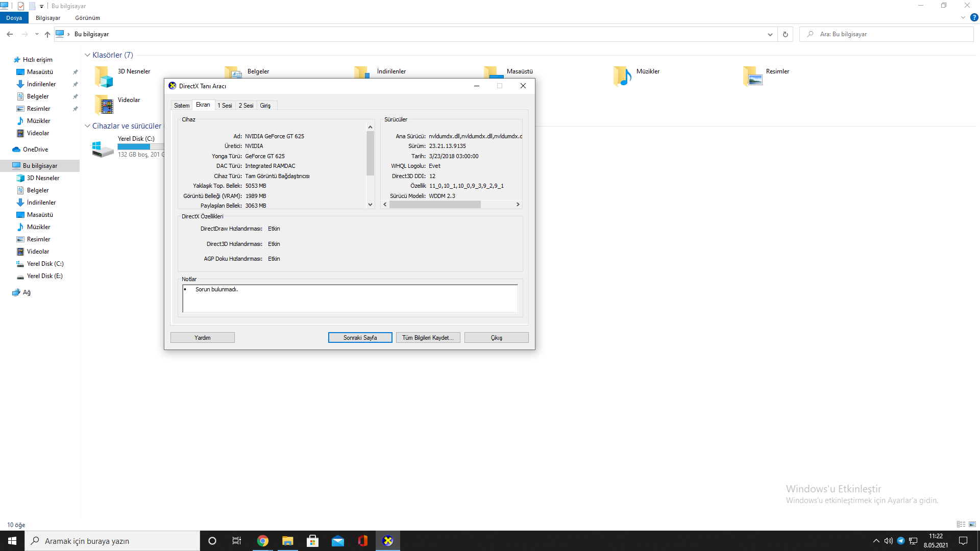Open the 1 Sesi tab

point(225,106)
